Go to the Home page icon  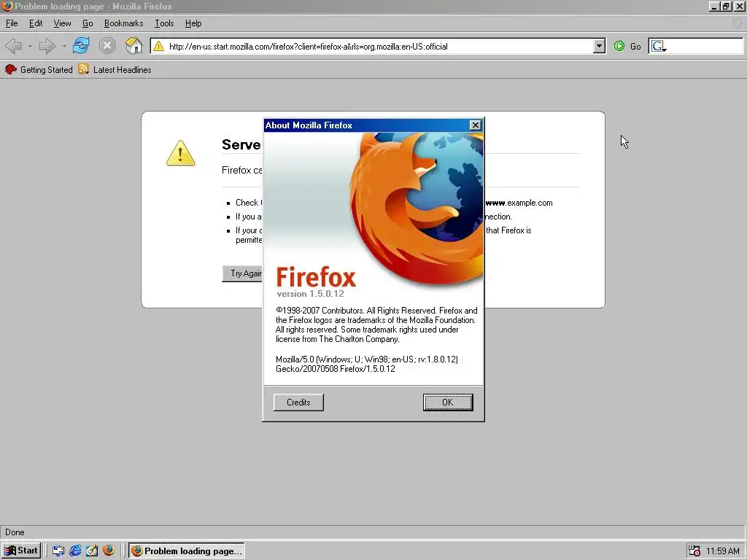click(x=134, y=46)
